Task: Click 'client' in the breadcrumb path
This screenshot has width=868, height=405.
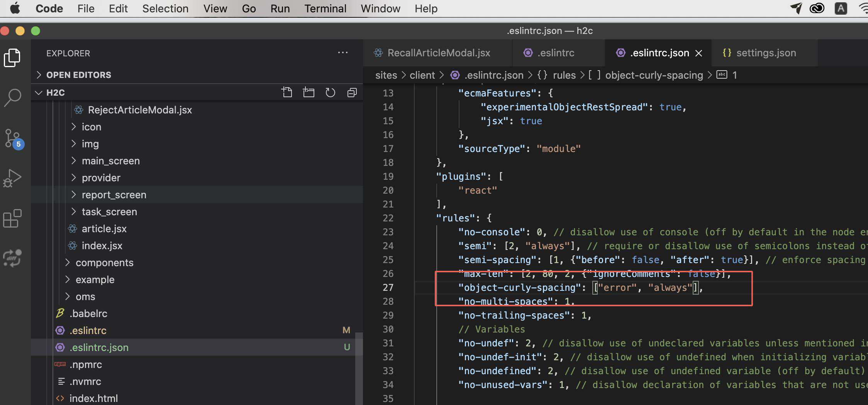Action: 422,75
